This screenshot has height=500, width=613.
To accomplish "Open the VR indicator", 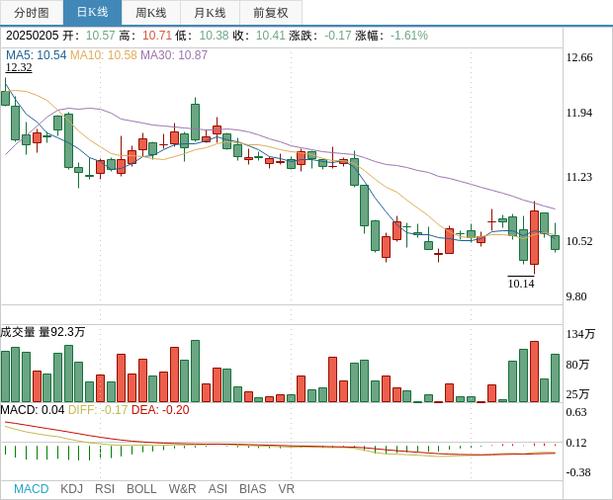I will click(x=286, y=489).
